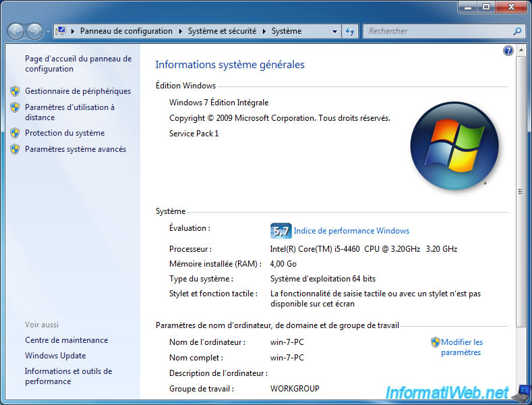This screenshot has height=405, width=532.
Task: Open Indice de performance Windows link
Action: pyautogui.click(x=351, y=231)
